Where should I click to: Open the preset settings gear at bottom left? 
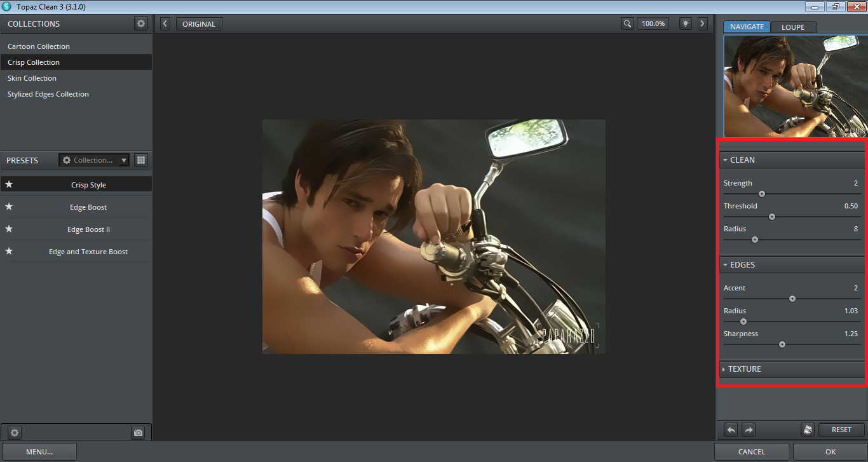(15, 433)
